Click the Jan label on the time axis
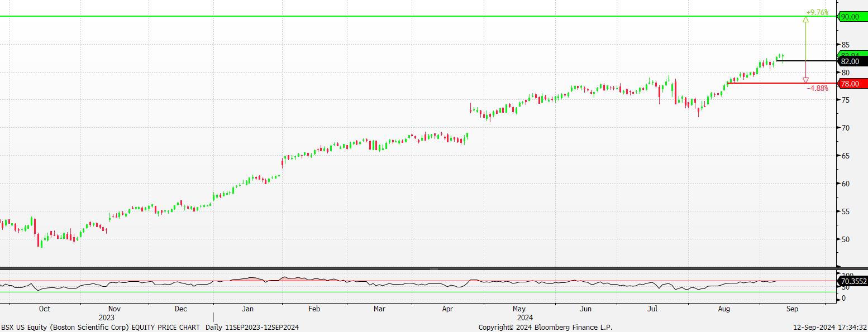Image resolution: width=868 pixels, height=332 pixels. point(247,309)
